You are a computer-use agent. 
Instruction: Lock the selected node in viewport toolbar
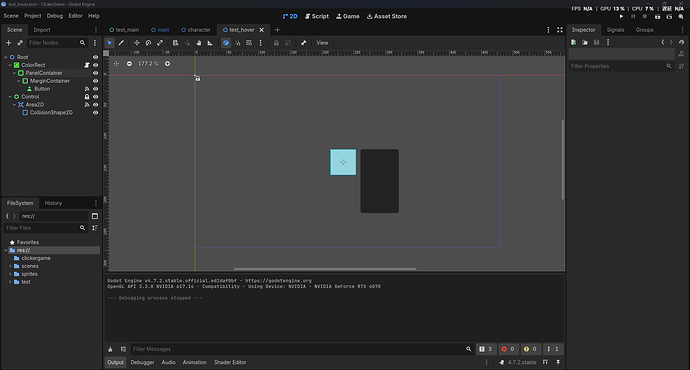point(276,43)
